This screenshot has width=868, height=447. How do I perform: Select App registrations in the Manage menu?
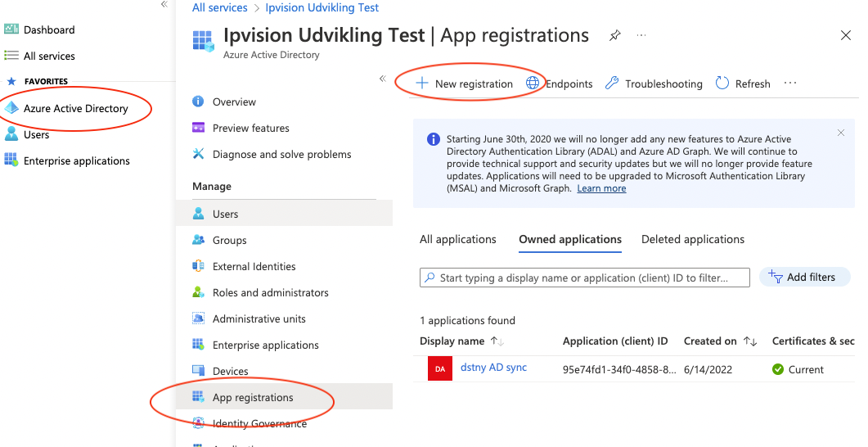(284, 397)
